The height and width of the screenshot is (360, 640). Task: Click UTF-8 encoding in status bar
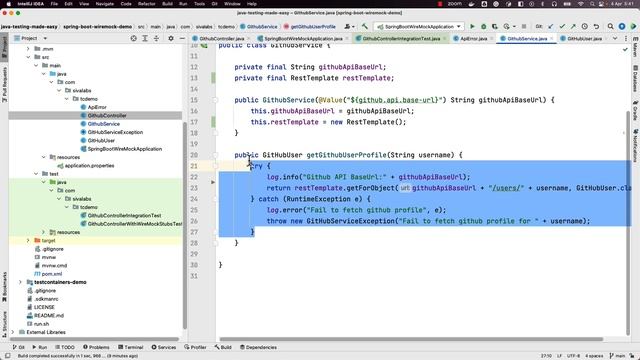click(x=573, y=356)
